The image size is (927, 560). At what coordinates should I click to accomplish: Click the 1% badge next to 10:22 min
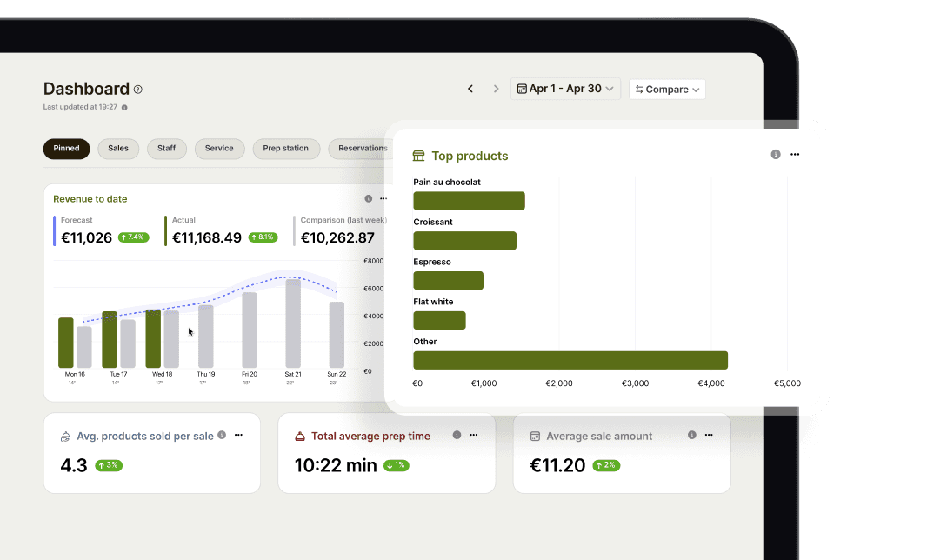pos(397,465)
